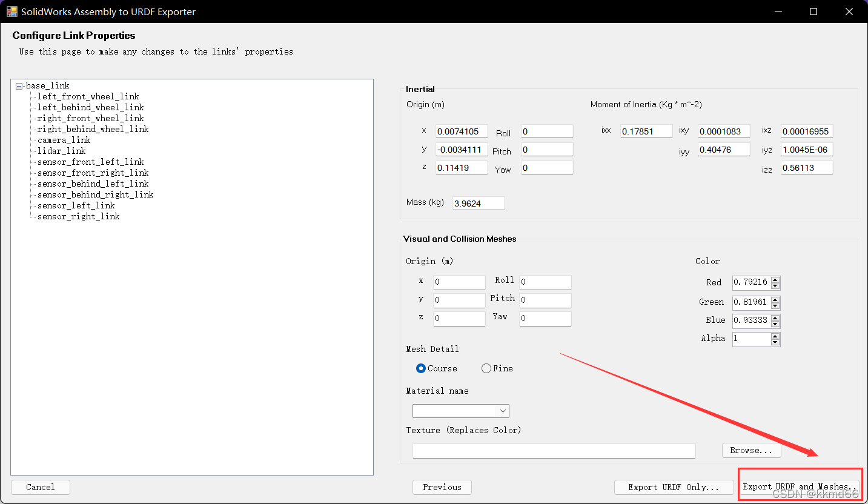Select the Fine mesh detail radio button
This screenshot has width=868, height=504.
tap(486, 368)
